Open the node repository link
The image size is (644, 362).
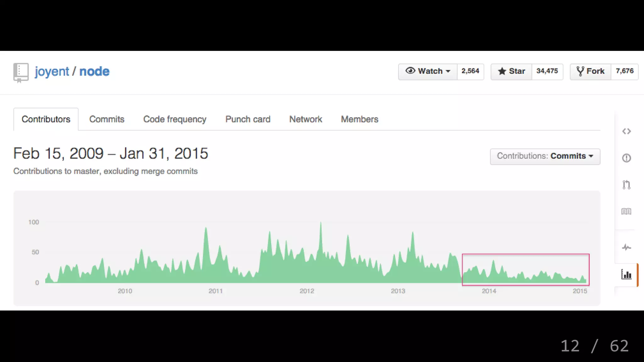tap(94, 72)
